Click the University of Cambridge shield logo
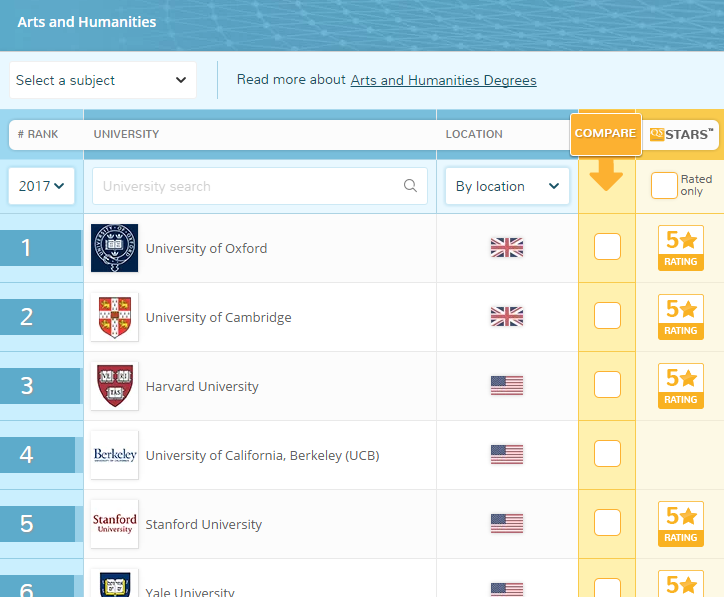 115,317
